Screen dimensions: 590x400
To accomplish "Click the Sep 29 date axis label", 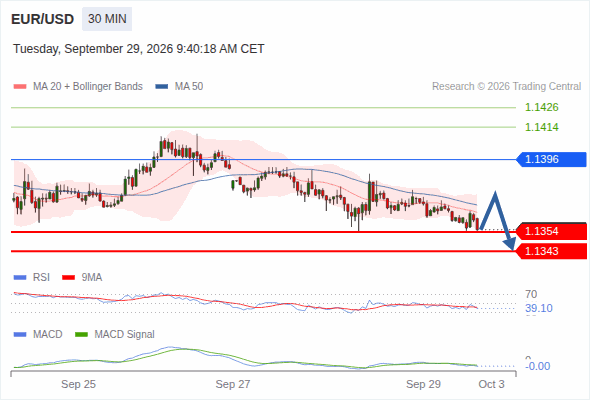I will [x=423, y=384].
